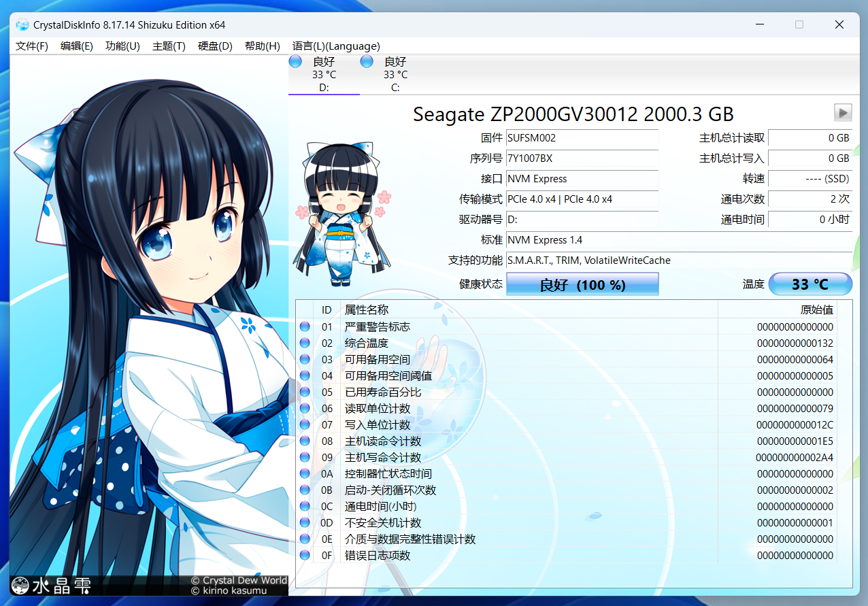Viewport: 868px width, 606px height.
Task: Click the 接口 field NVM Express
Action: point(582,179)
